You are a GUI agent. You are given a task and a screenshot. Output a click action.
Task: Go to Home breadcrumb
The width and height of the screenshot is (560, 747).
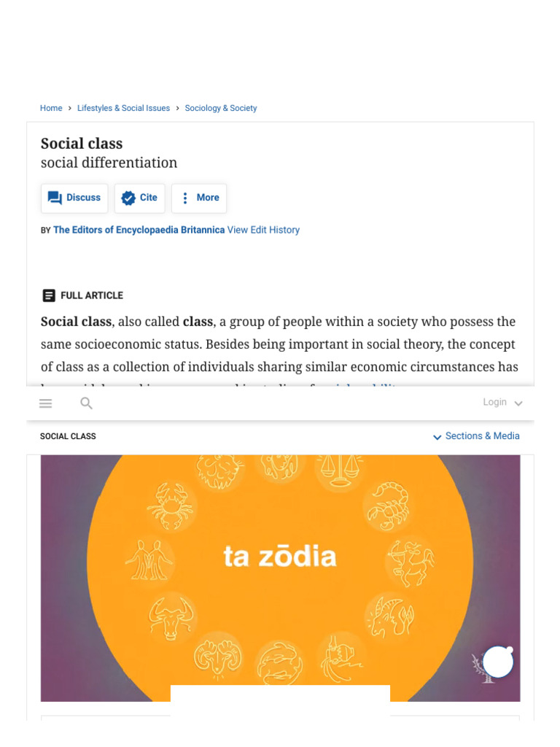coord(51,108)
